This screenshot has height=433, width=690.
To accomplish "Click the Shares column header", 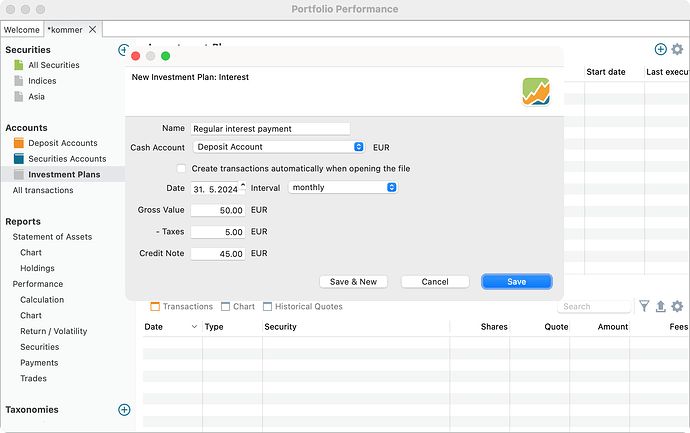I will click(494, 327).
